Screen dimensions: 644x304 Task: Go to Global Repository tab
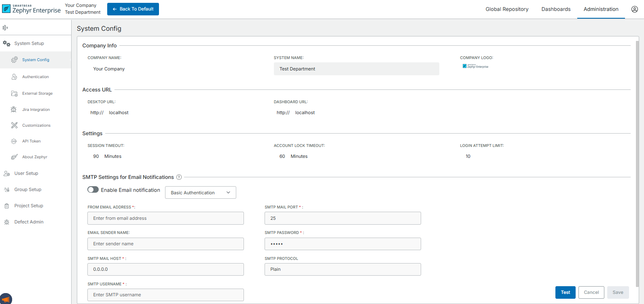pos(507,9)
